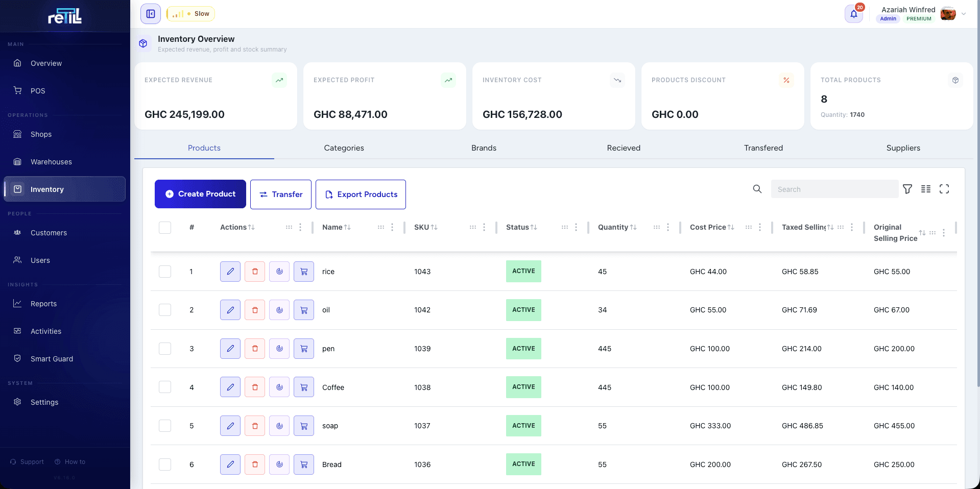The image size is (980, 489).
Task: Switch to the Suppliers tab
Action: point(903,148)
